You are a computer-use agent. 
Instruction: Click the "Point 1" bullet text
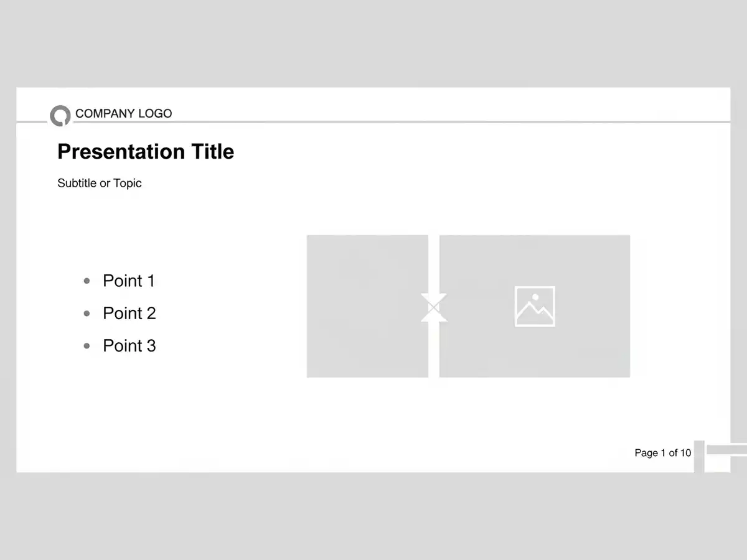click(129, 281)
